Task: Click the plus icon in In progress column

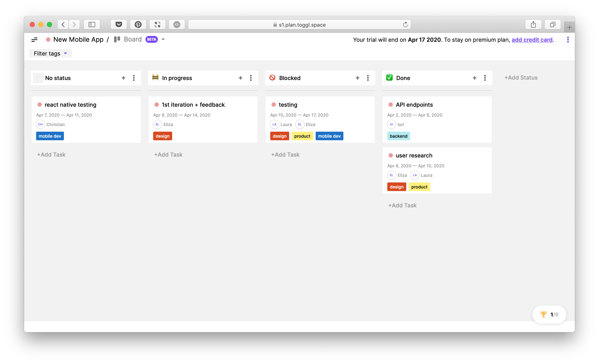Action: coord(240,78)
